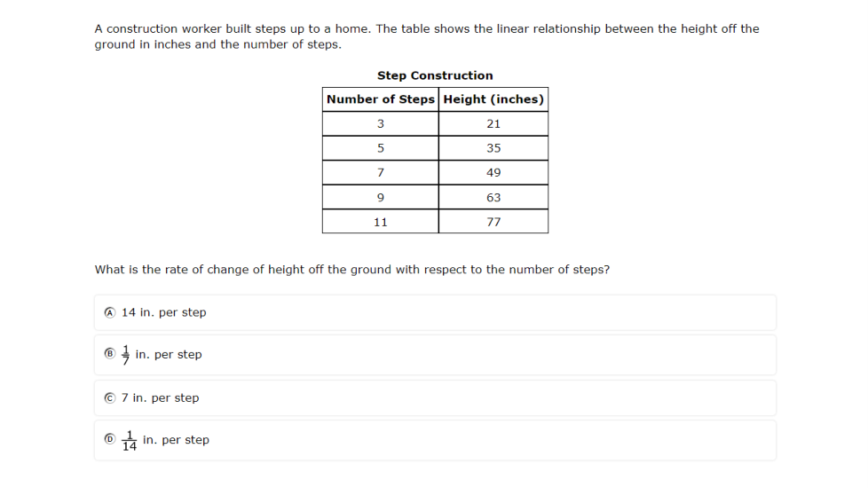Click the "7 in. per step" answer text
The width and height of the screenshot is (868, 488).
coord(161,397)
